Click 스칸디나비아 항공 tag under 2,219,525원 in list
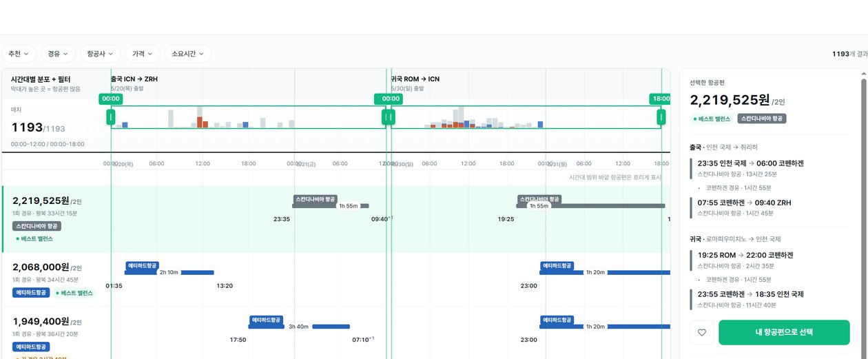Viewport: 868px width, 359px height. pos(37,226)
